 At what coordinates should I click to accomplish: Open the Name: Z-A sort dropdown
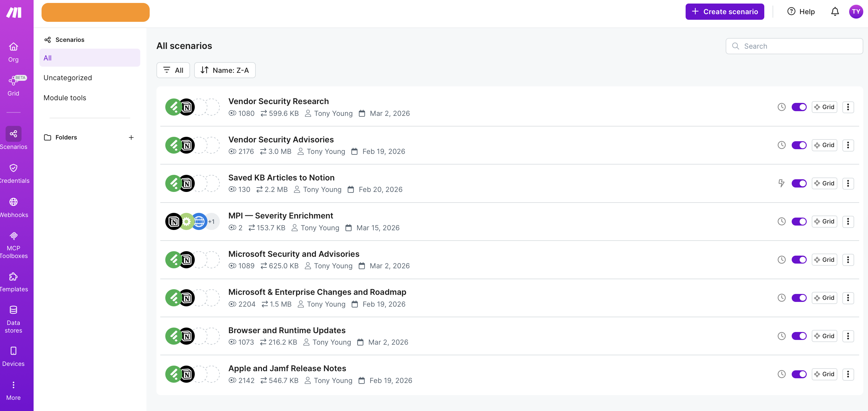point(225,70)
